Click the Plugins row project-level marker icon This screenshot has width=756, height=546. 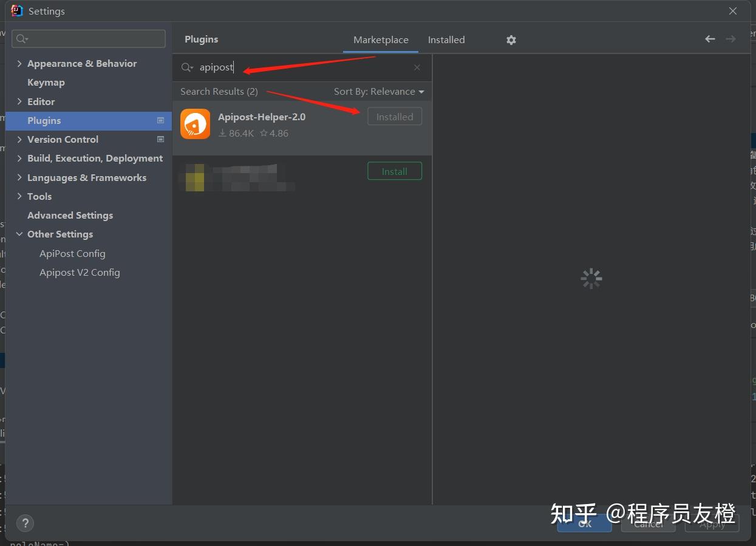click(x=160, y=120)
